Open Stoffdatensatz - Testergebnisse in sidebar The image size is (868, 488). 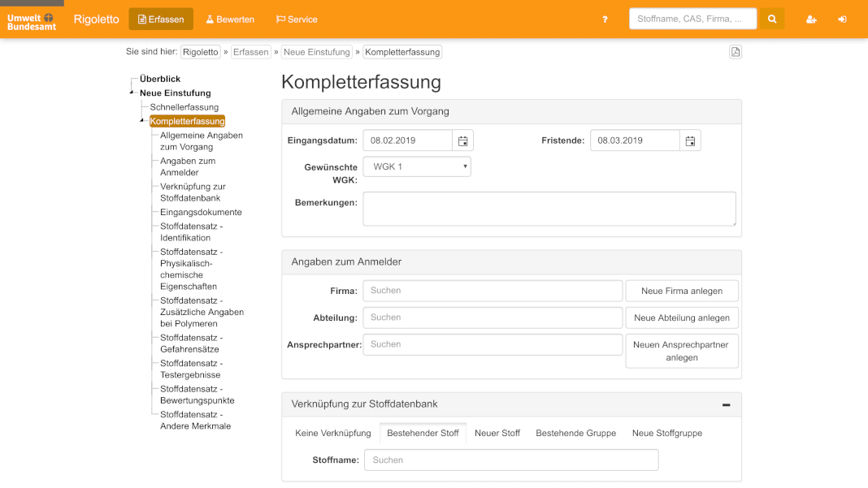[192, 369]
